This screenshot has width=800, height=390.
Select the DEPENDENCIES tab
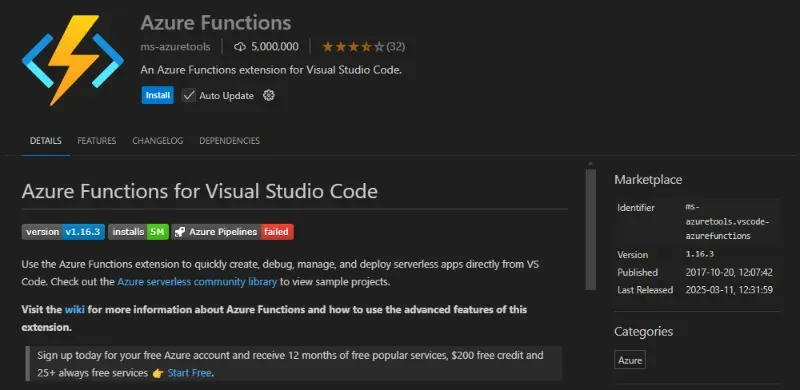[x=230, y=141]
